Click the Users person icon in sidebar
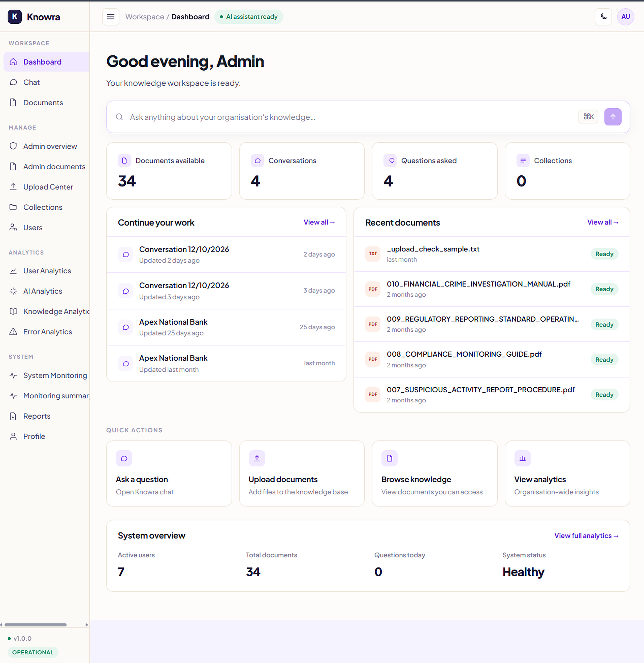This screenshot has width=644, height=663. click(x=13, y=227)
